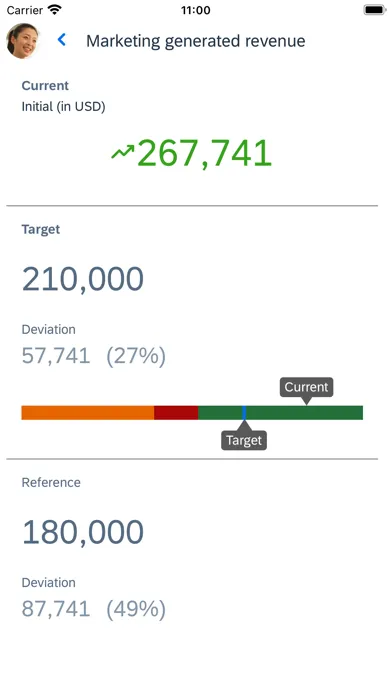Tap the back chevron icon
Screen dimensions: 392x696
coord(62,40)
